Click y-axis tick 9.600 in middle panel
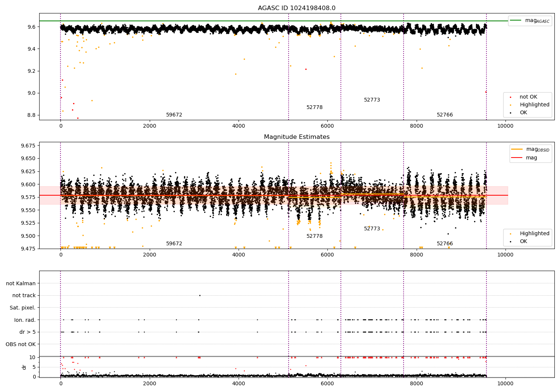The width and height of the screenshot is (560, 392). [28, 184]
